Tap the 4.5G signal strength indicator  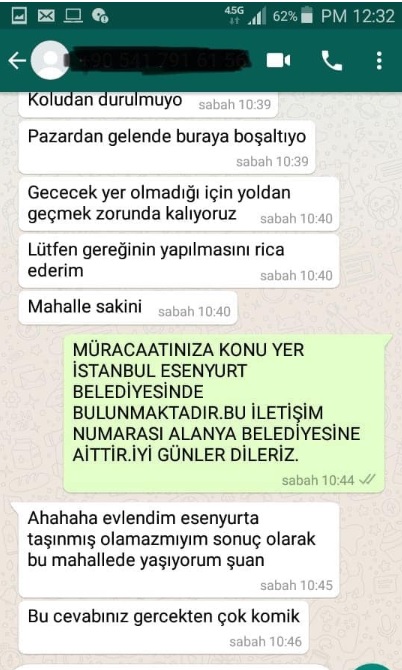tap(246, 16)
